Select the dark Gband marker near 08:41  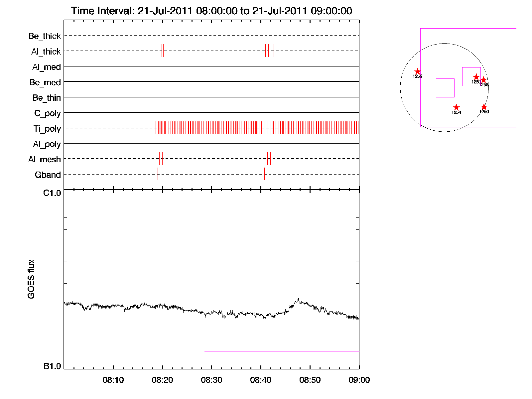(264, 174)
